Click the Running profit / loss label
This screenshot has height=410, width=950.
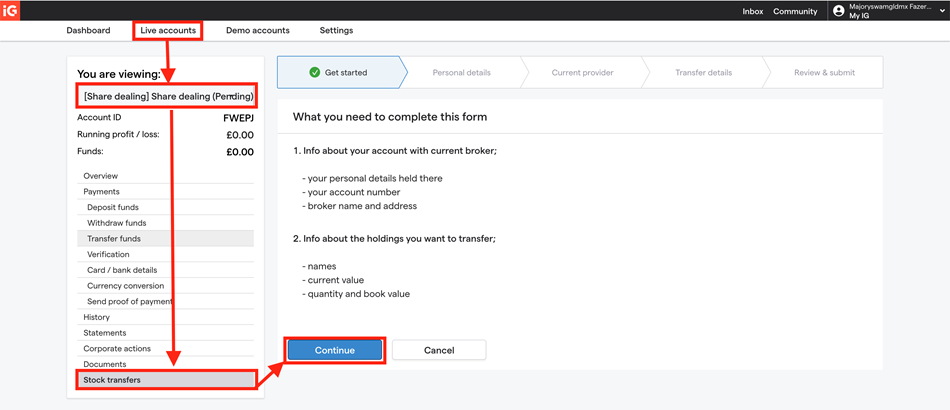[x=118, y=134]
